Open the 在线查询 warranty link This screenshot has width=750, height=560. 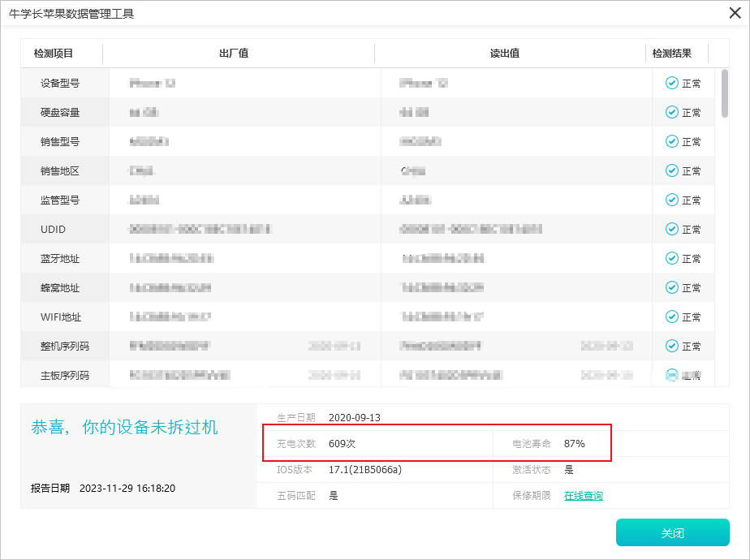583,495
